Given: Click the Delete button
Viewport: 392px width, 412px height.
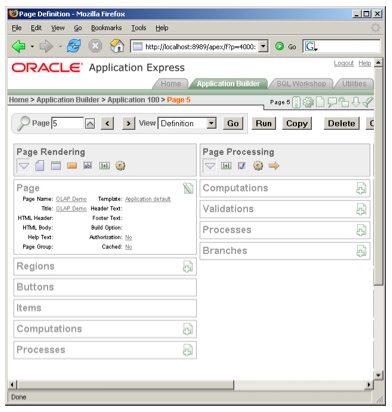Looking at the screenshot, I should click(341, 123).
